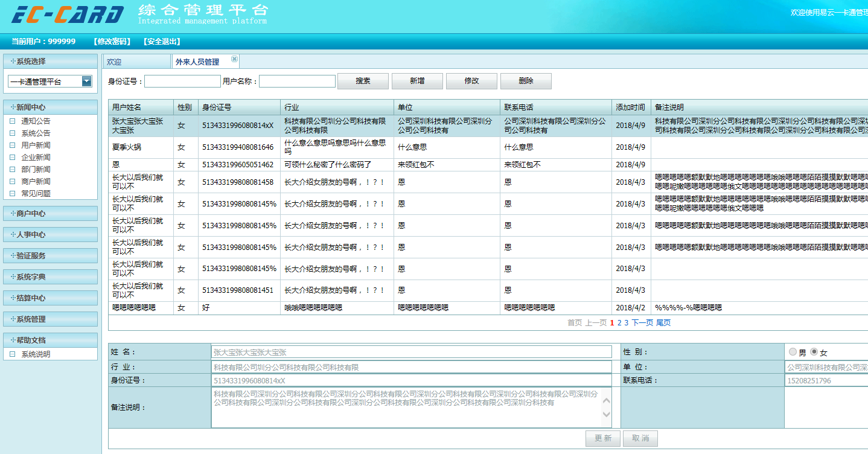Click the 搜索 button
The width and height of the screenshot is (868, 454).
click(363, 81)
